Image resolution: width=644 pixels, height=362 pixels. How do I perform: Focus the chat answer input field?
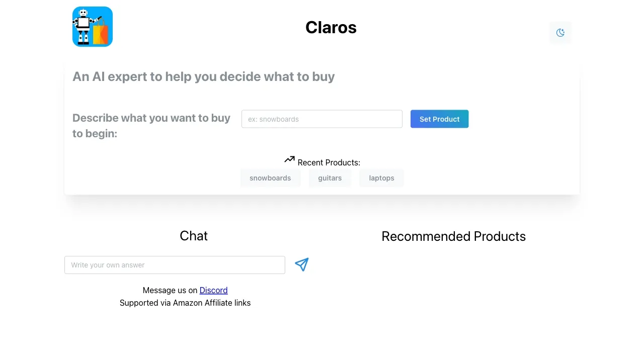(175, 265)
